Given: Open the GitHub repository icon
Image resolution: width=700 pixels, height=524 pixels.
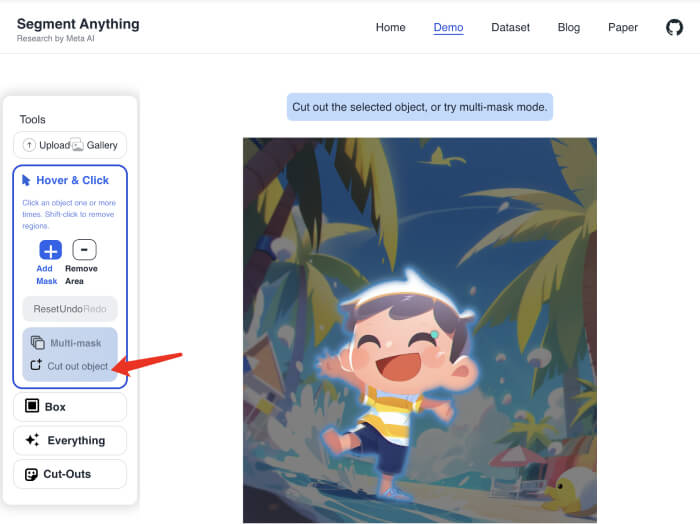Looking at the screenshot, I should click(674, 27).
